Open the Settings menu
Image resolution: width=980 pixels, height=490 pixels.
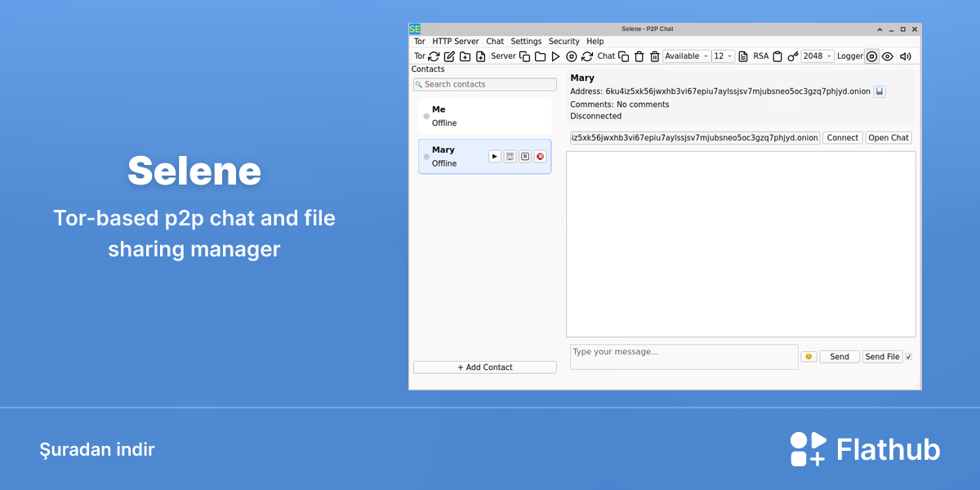526,42
